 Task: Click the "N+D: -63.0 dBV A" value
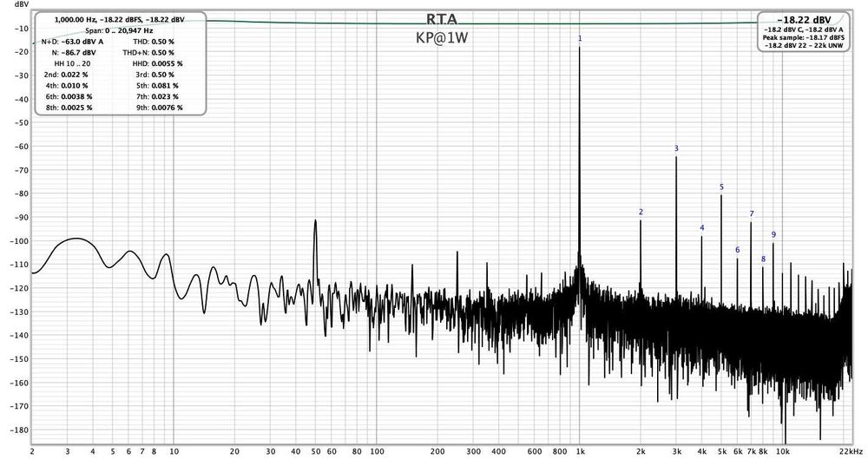73,42
